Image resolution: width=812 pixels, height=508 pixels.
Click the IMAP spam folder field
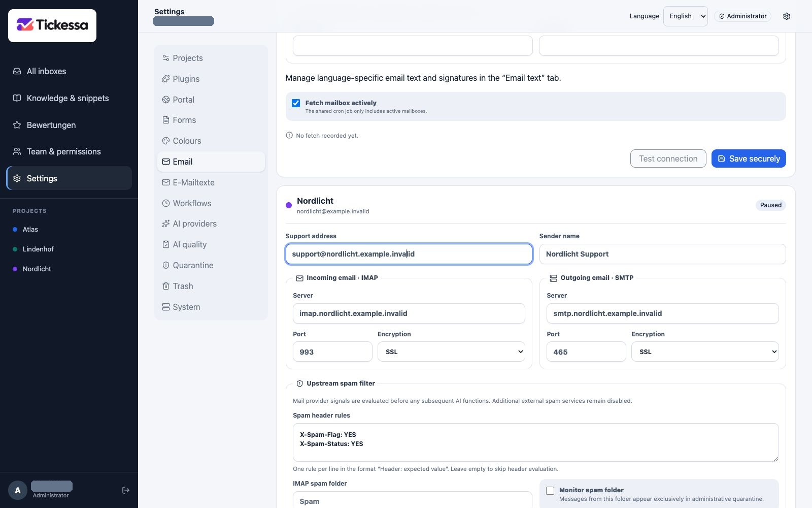[413, 500]
